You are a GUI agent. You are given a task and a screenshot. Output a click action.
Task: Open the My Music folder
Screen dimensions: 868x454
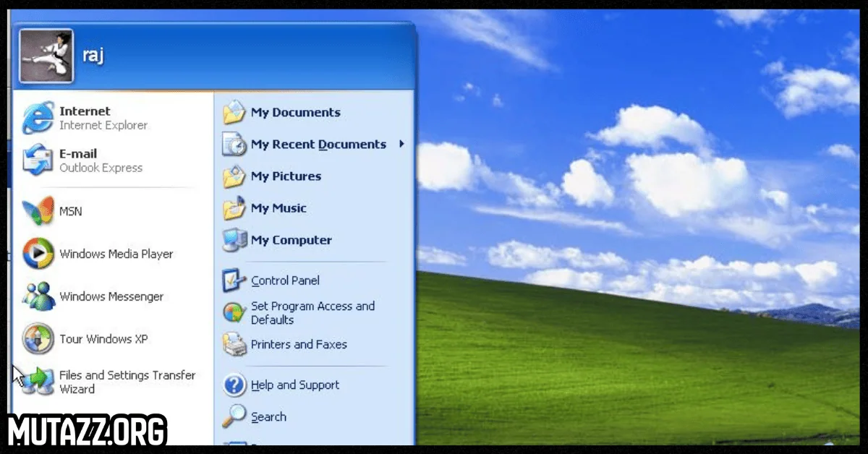279,208
